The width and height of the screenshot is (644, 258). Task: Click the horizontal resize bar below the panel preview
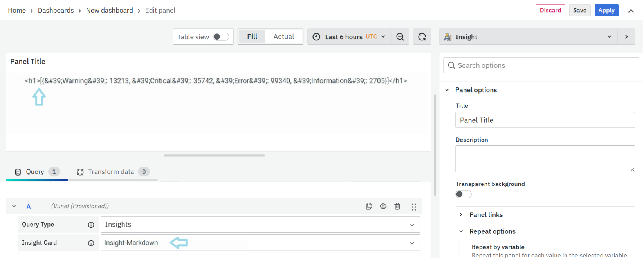coord(214,156)
